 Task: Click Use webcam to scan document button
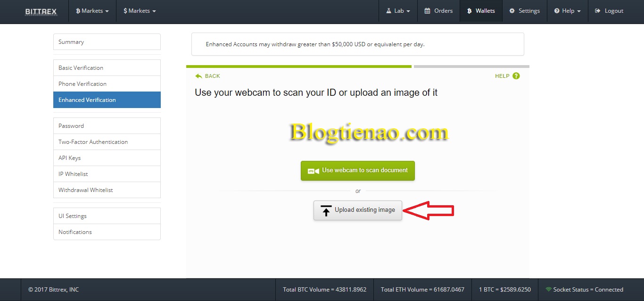[358, 171]
